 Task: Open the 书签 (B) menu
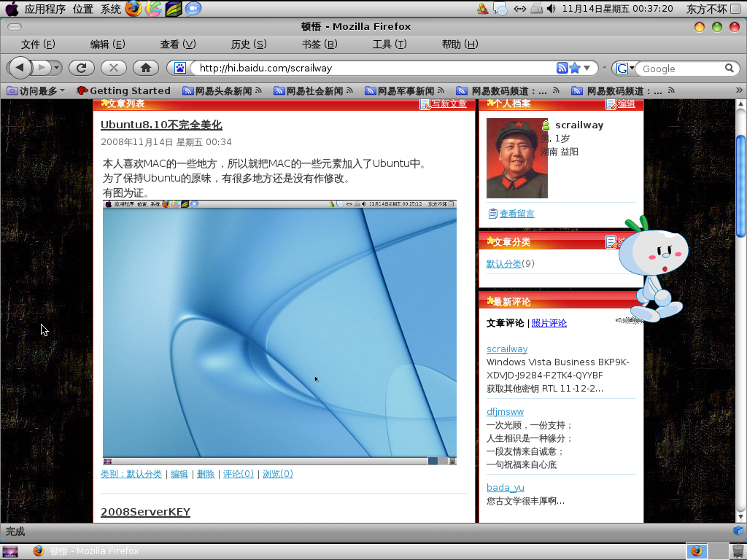point(320,44)
